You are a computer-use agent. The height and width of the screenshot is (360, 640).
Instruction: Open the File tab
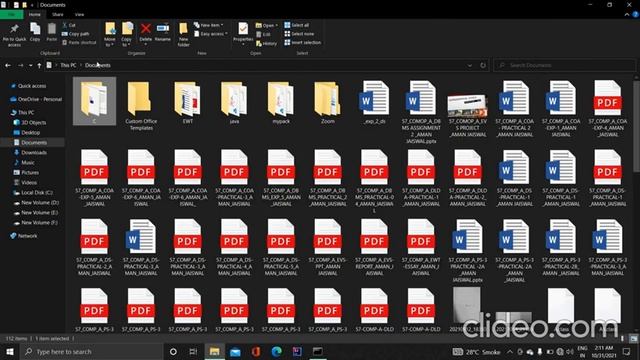coord(11,14)
